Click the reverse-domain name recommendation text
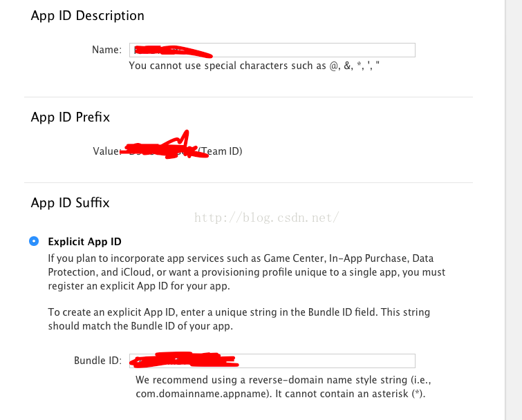This screenshot has width=522, height=420. point(282,380)
